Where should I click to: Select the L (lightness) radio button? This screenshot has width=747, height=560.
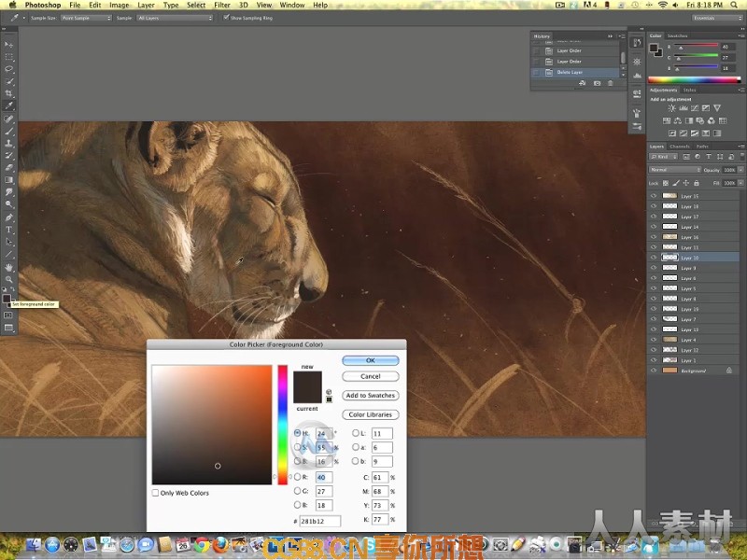356,433
